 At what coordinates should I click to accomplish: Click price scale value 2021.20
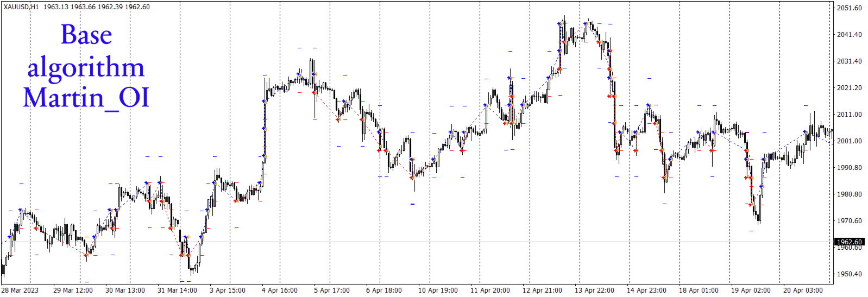click(849, 88)
